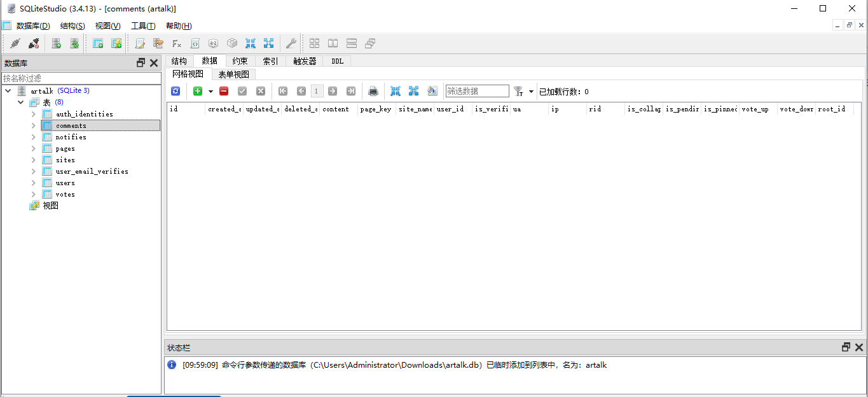The height and width of the screenshot is (397, 868).
Task: Go to previous data page
Action: 301,91
